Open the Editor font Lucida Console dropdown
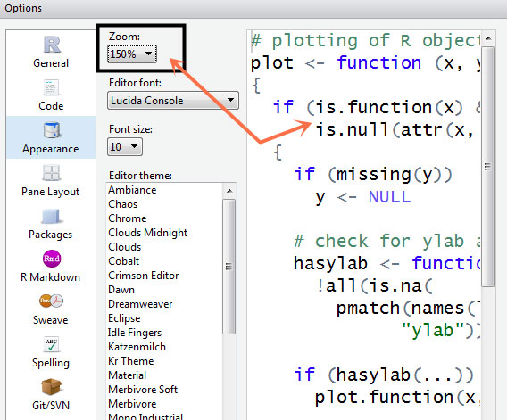The width and height of the screenshot is (507, 420). click(173, 101)
